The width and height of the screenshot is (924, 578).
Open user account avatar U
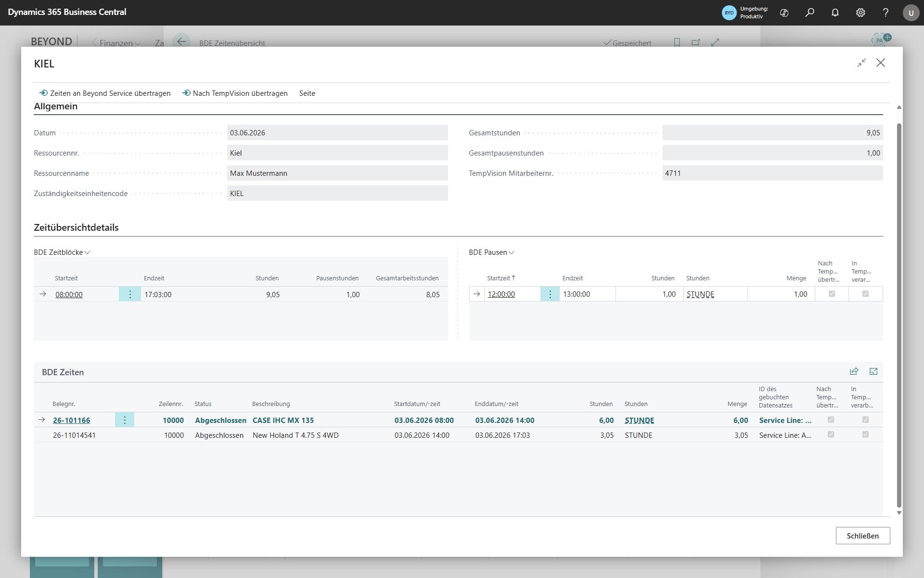[911, 13]
